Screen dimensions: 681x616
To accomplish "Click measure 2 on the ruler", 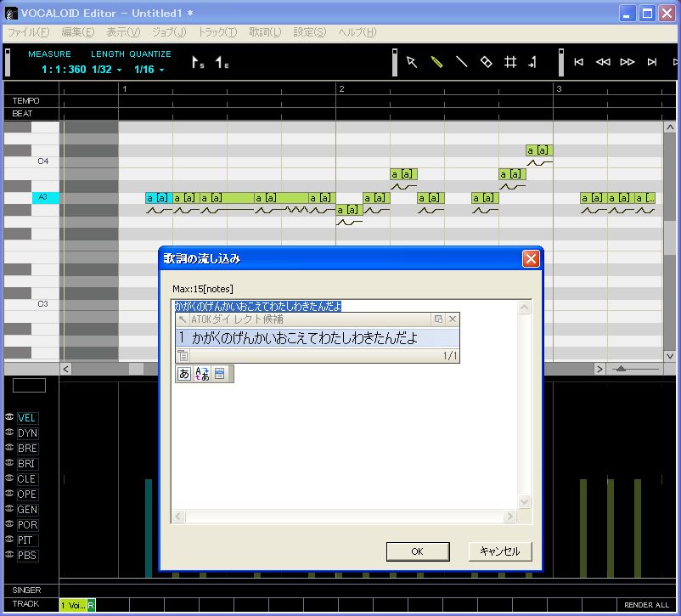I will pyautogui.click(x=342, y=88).
